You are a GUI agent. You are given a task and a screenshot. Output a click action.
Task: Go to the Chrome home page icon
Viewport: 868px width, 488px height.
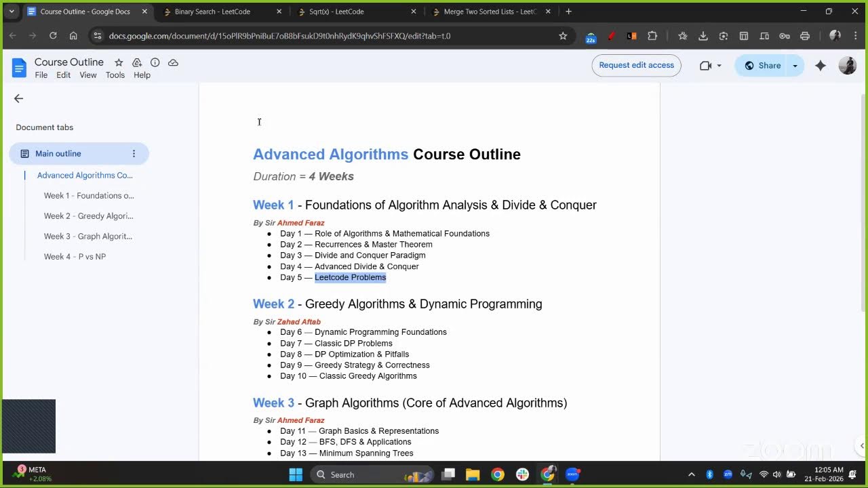point(73,36)
